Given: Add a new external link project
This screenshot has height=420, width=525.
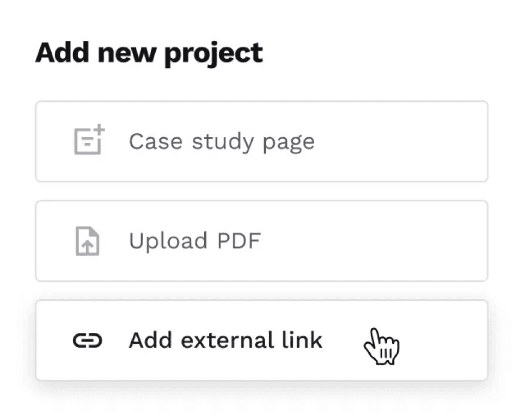Looking at the screenshot, I should point(261,340).
